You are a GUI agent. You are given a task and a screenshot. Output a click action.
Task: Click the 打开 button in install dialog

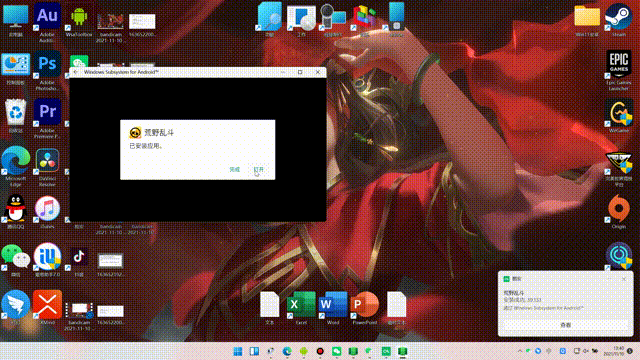[259, 169]
